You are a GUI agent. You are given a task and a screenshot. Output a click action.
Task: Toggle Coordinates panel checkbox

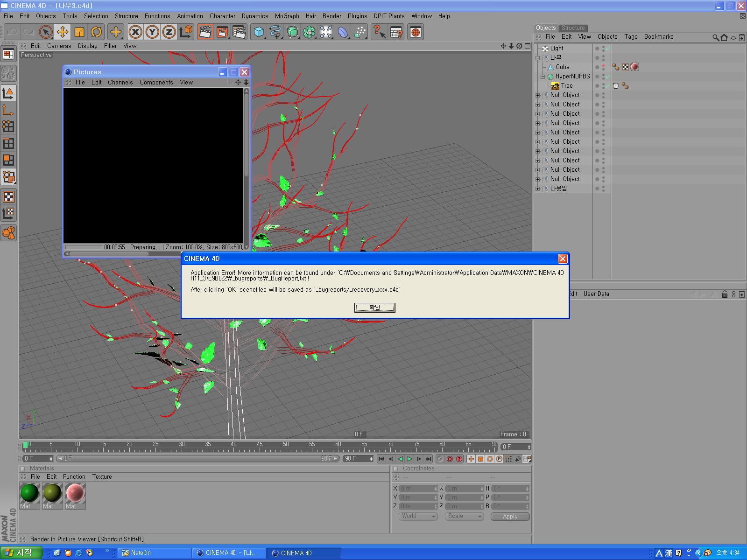pos(395,469)
